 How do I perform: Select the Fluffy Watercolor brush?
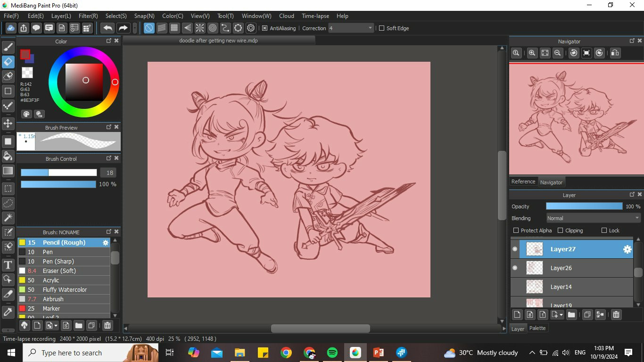pyautogui.click(x=64, y=290)
